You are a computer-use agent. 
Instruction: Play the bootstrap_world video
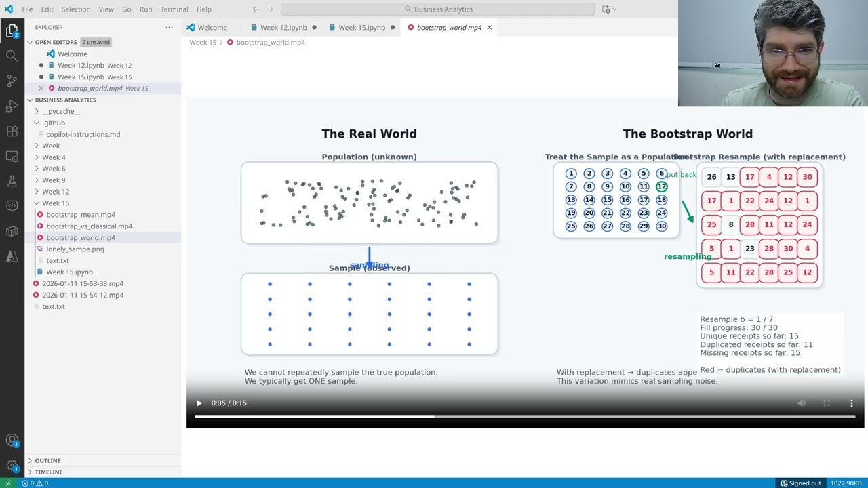(199, 403)
